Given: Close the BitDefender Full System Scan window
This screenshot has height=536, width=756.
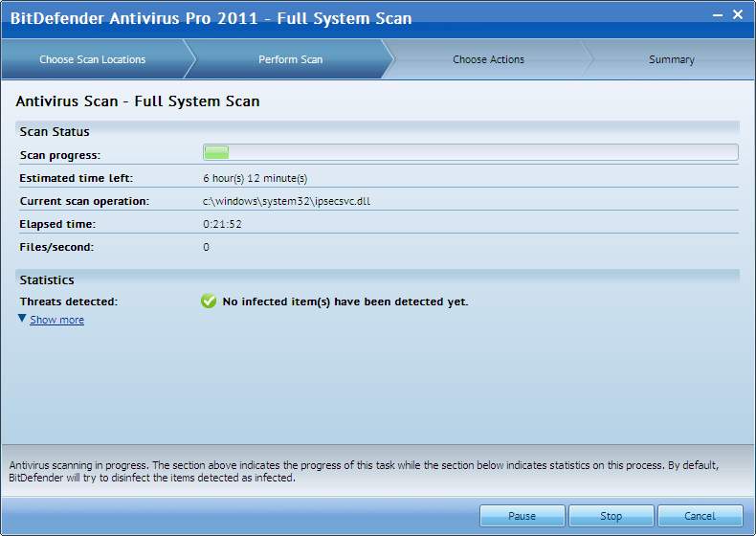Looking at the screenshot, I should [x=738, y=15].
